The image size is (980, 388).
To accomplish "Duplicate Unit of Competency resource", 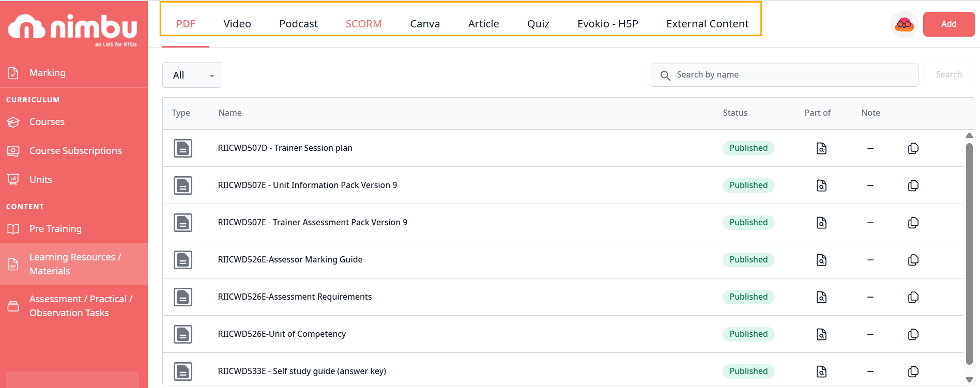I will coord(913,334).
